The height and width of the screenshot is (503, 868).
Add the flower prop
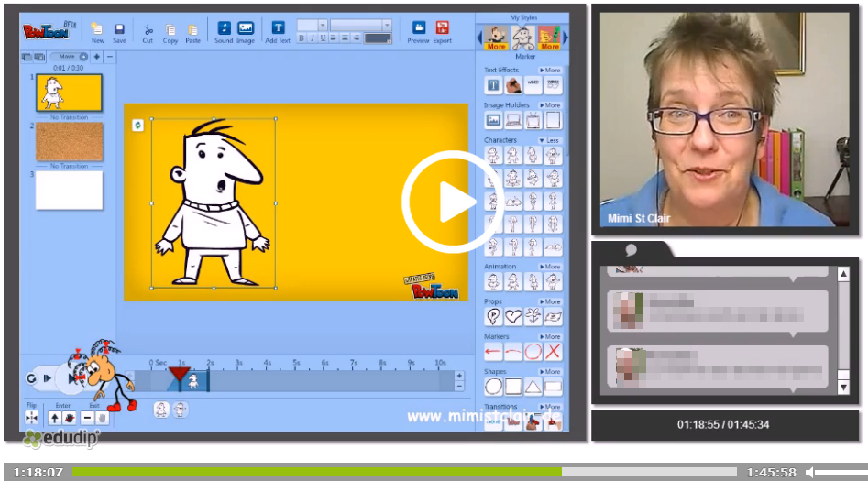pyautogui.click(x=533, y=316)
